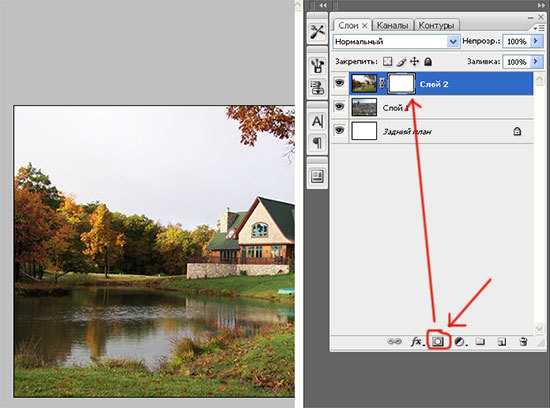Screen dimensions: 550x408
Task: Click the Add layer mask icon
Action: [x=438, y=341]
